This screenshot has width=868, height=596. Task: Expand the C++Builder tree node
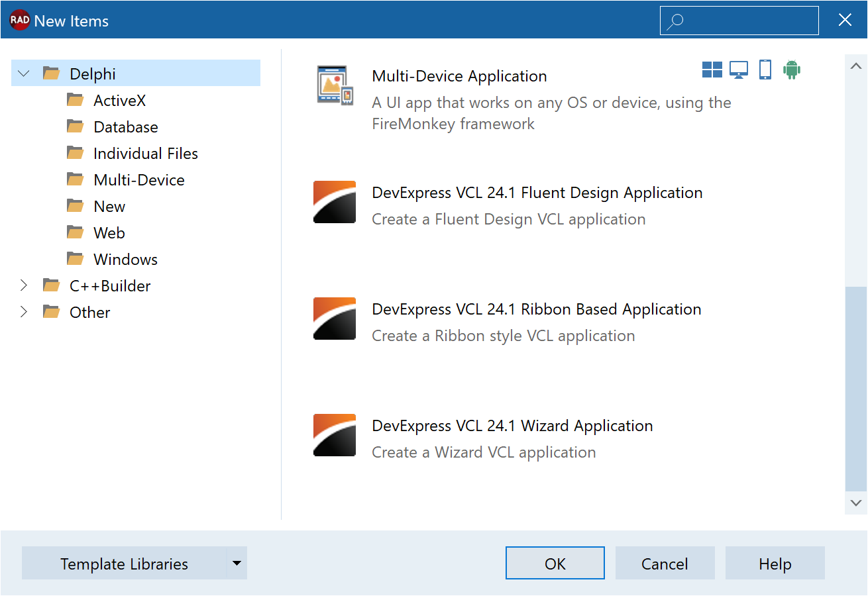[x=24, y=285]
